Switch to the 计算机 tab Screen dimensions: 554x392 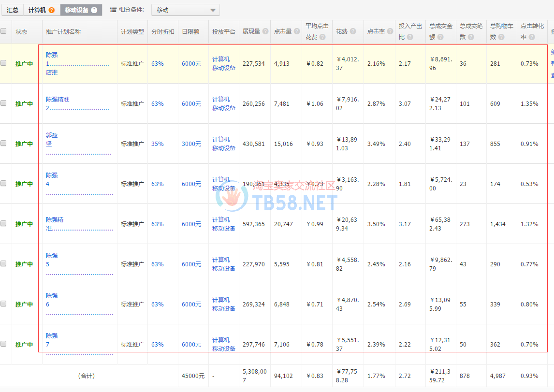[37, 10]
